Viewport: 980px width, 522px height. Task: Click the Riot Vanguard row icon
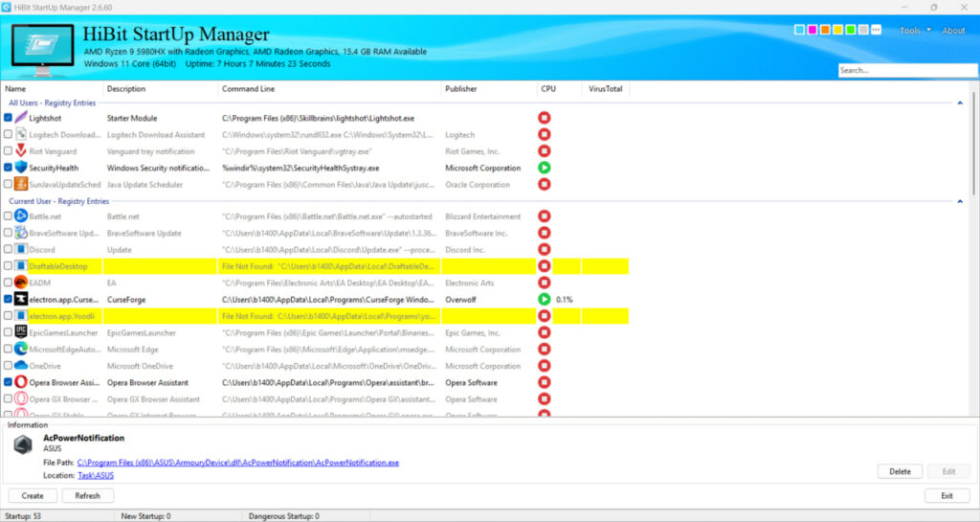pos(21,150)
